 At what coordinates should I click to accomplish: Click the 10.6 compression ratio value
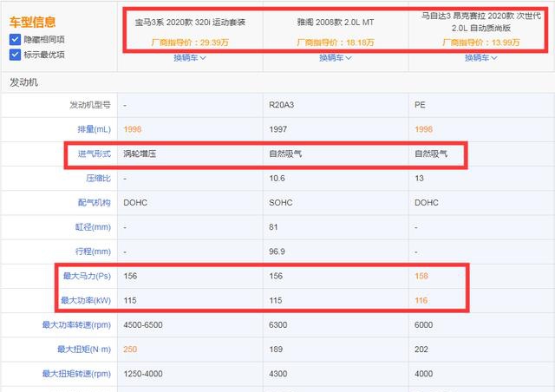coord(277,178)
